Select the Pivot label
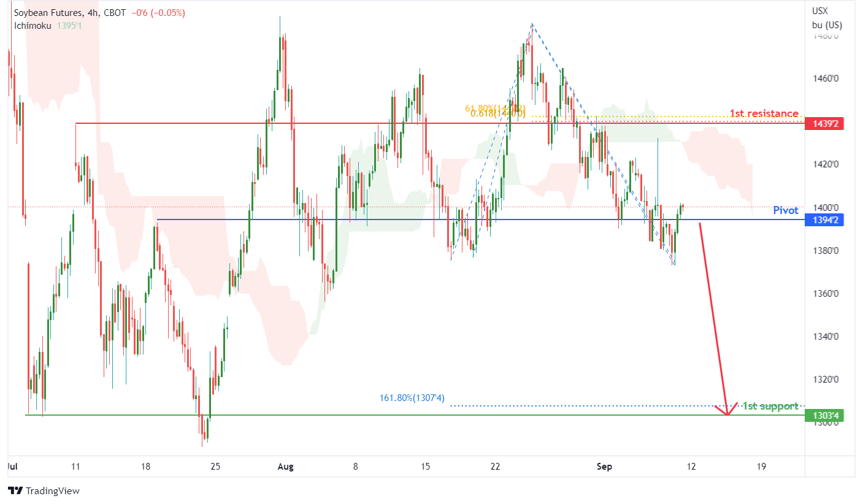Image resolution: width=863 pixels, height=504 pixels. click(785, 210)
